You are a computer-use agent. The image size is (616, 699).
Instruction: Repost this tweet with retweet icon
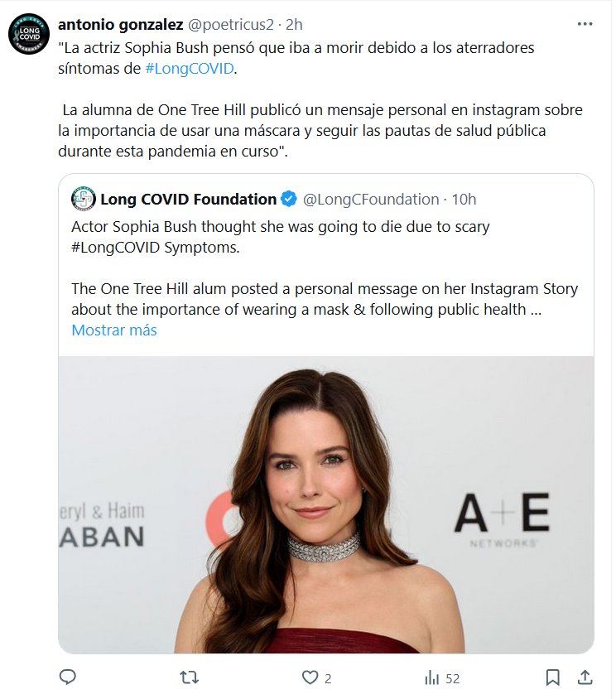(190, 677)
